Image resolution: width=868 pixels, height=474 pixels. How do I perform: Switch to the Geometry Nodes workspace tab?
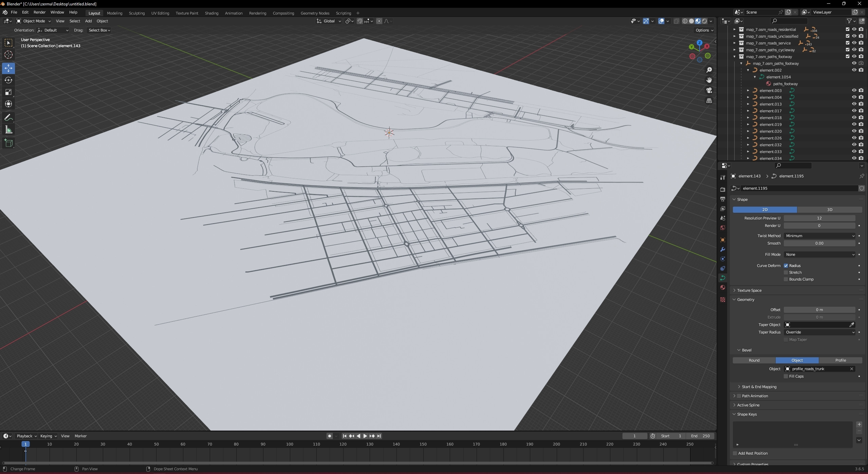(x=315, y=13)
